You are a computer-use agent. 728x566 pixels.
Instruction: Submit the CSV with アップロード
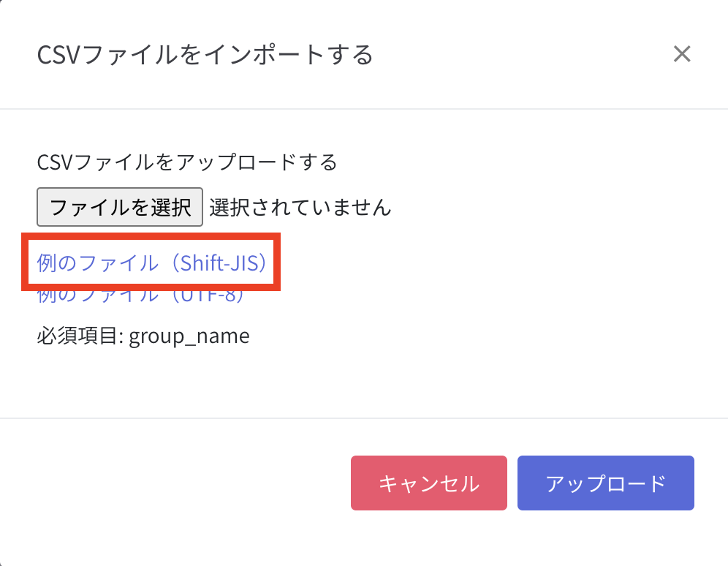605,483
